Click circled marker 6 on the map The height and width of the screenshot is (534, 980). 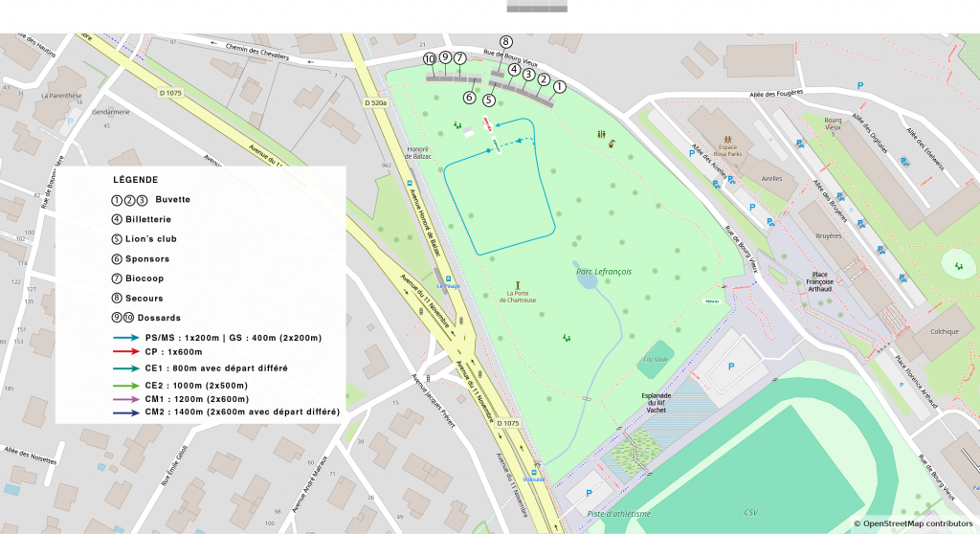(469, 97)
